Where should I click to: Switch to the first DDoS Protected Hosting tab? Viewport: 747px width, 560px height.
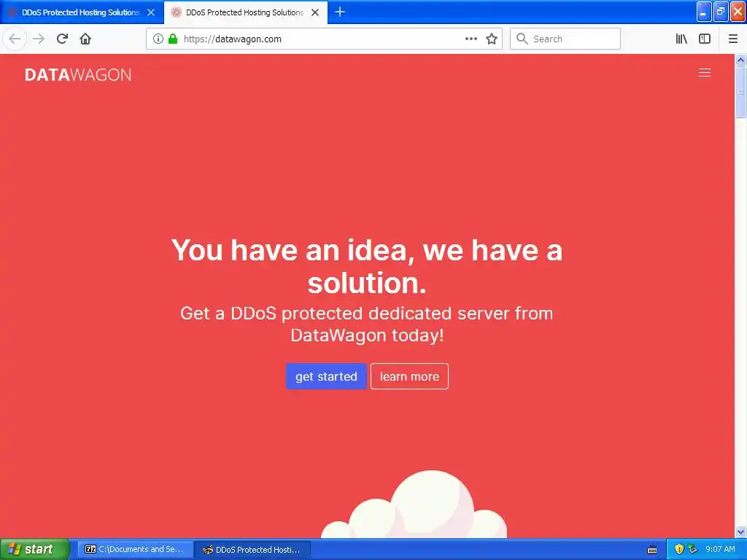[x=82, y=12]
